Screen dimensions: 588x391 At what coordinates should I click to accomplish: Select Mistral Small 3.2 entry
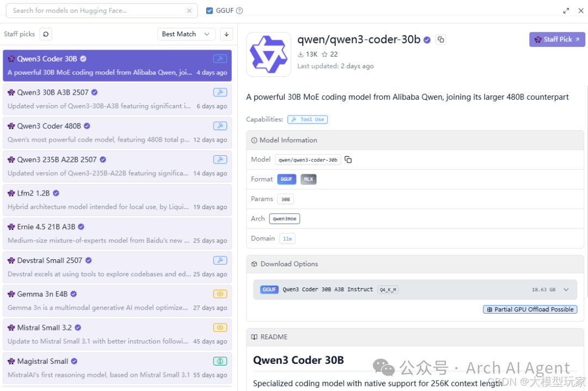point(117,334)
